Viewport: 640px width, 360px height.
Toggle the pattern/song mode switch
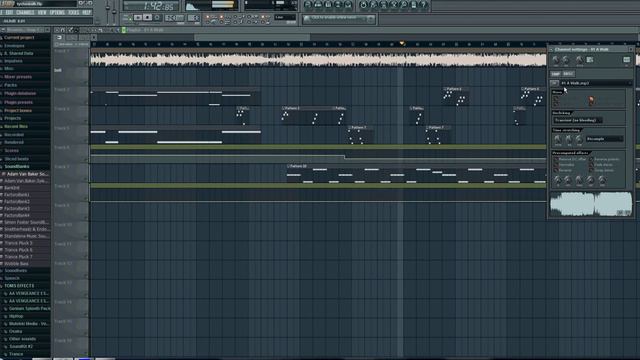click(x=127, y=18)
